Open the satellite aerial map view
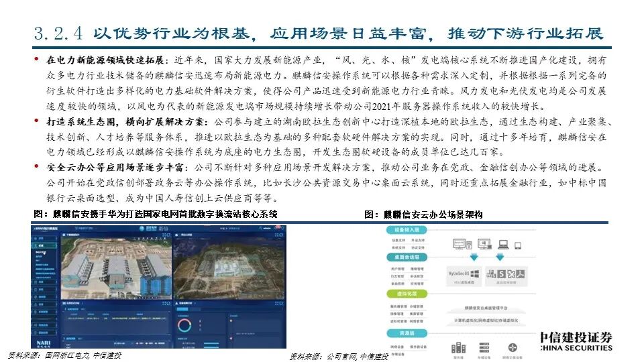This screenshot has width=644, height=362. (x=229, y=268)
